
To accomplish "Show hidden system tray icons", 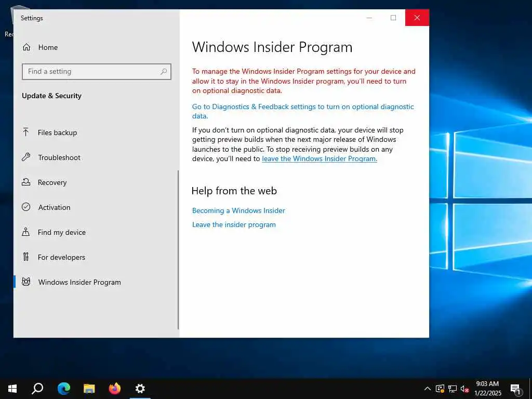I will point(428,389).
